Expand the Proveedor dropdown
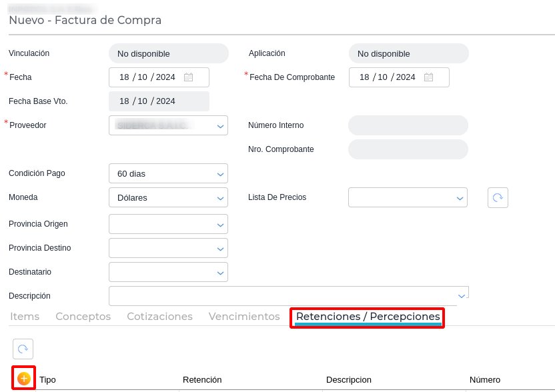This screenshot has height=392, width=555. tap(220, 125)
